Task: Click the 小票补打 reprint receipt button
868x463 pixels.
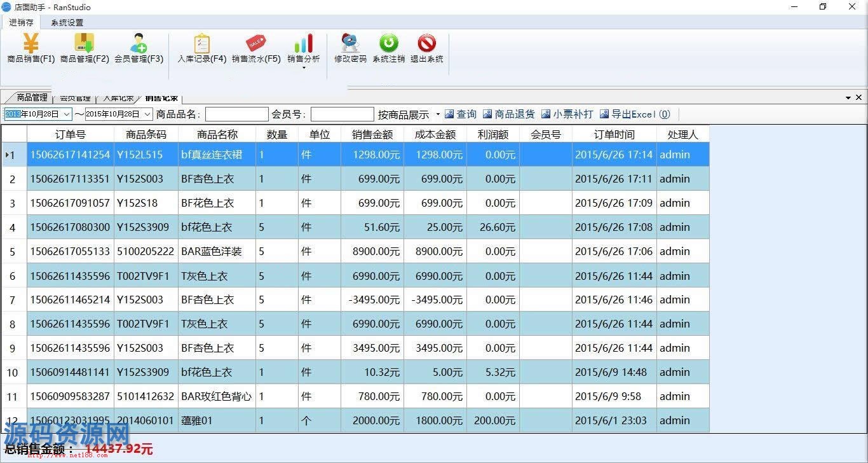Action: coord(567,114)
